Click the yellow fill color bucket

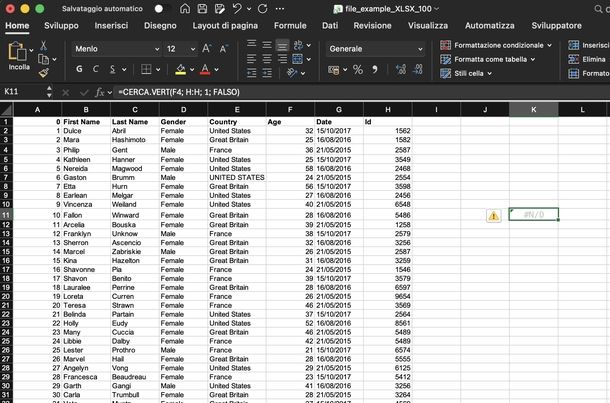click(x=181, y=69)
